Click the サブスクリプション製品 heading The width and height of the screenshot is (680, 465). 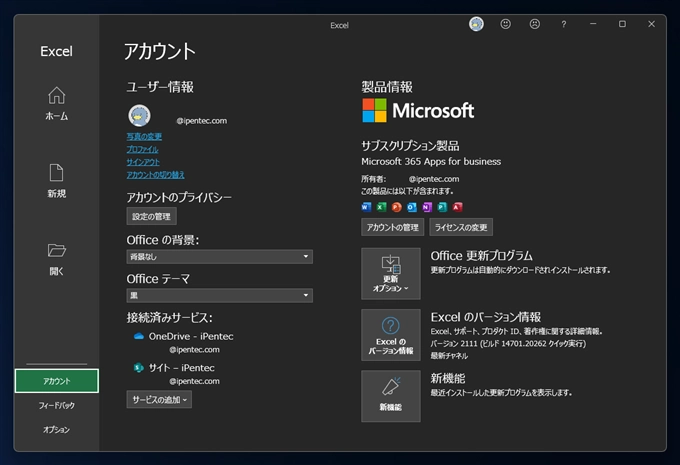click(x=410, y=145)
